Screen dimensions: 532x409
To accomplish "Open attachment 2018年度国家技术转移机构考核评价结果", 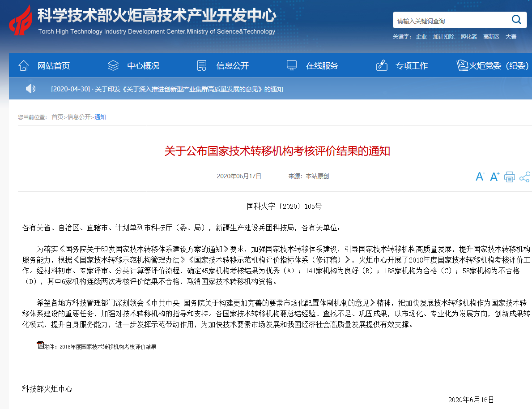I will point(108,347).
